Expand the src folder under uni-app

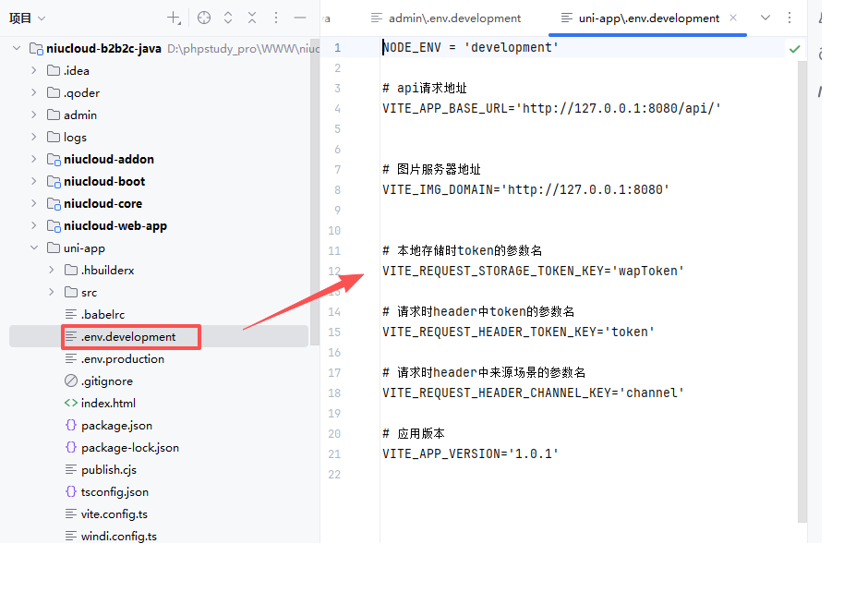[x=52, y=292]
